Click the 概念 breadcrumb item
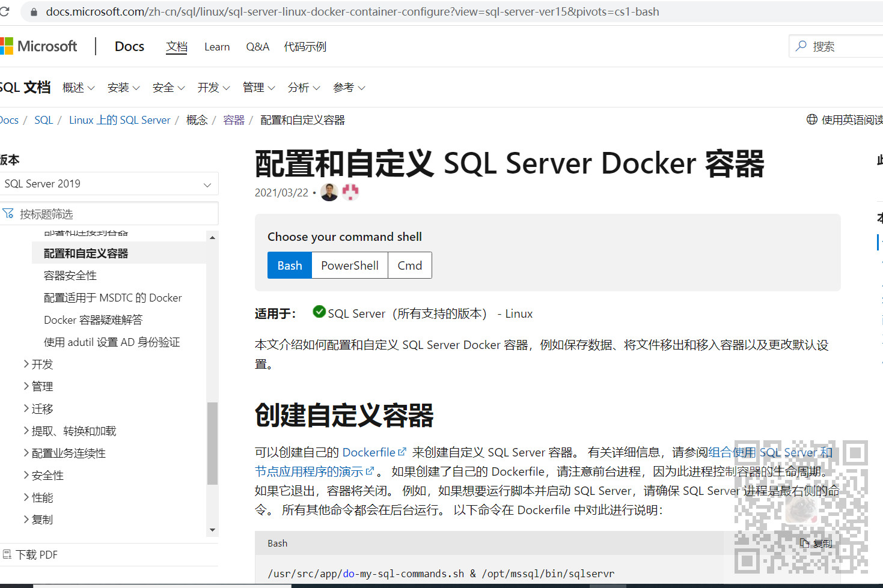 [x=197, y=120]
